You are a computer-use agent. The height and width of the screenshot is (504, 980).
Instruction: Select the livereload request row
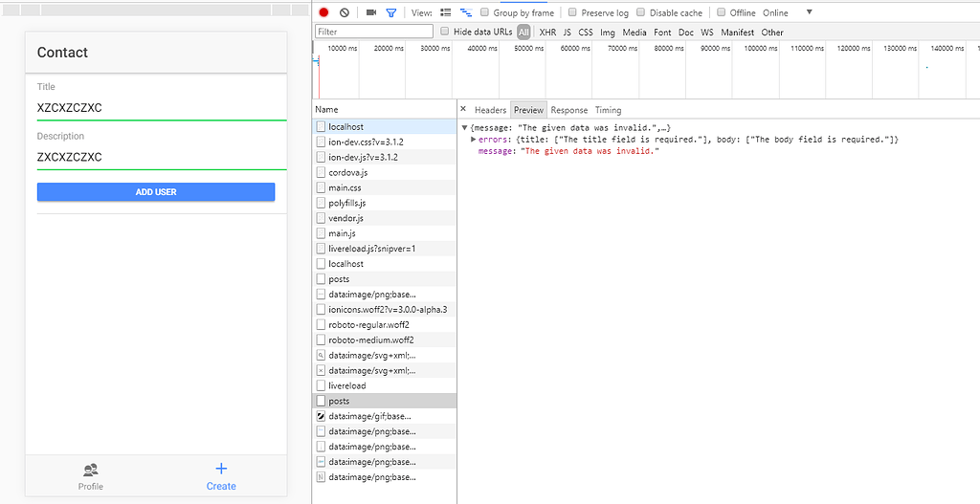tap(385, 385)
